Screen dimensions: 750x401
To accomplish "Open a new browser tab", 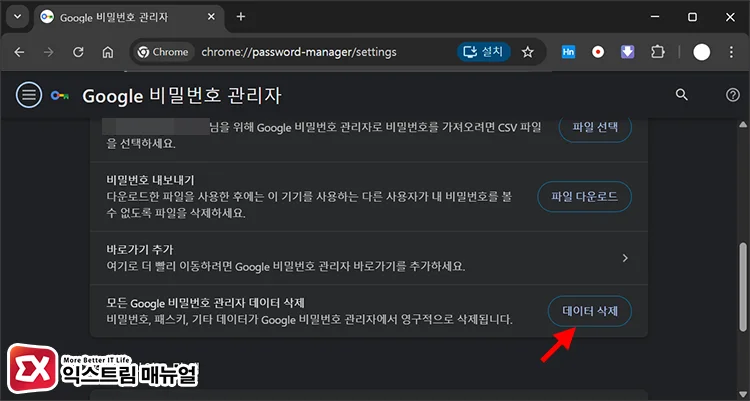I will pyautogui.click(x=241, y=17).
